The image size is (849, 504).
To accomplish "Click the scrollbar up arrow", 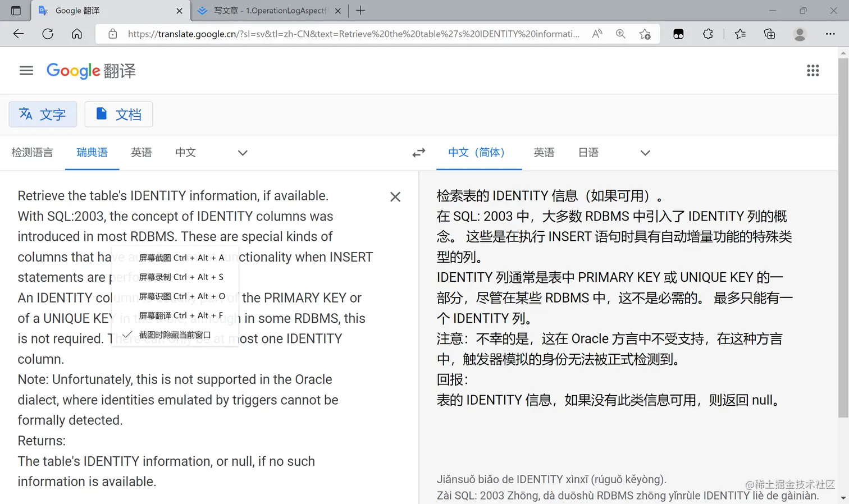I will [843, 53].
